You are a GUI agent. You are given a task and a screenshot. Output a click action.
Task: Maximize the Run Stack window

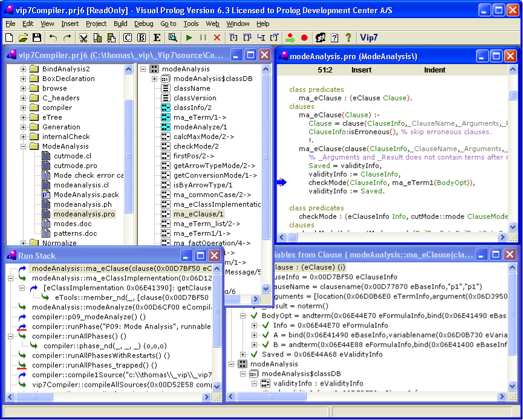[201, 256]
